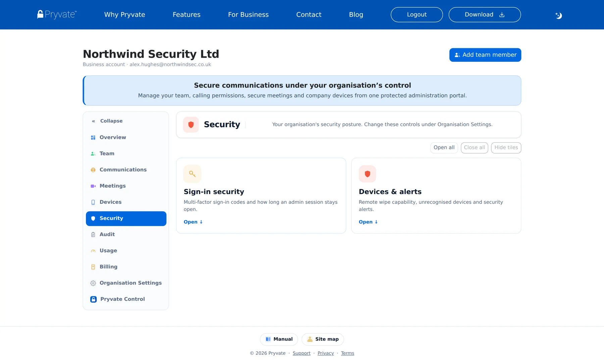Click the Communications globe icon
The width and height of the screenshot is (604, 364).
pyautogui.click(x=93, y=170)
